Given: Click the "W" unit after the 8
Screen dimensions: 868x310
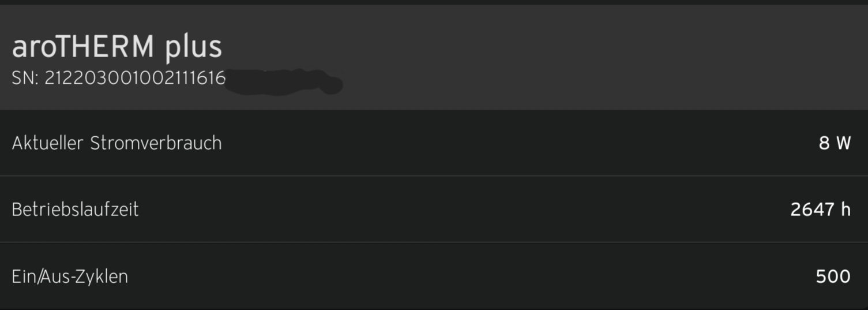Looking at the screenshot, I should 843,143.
